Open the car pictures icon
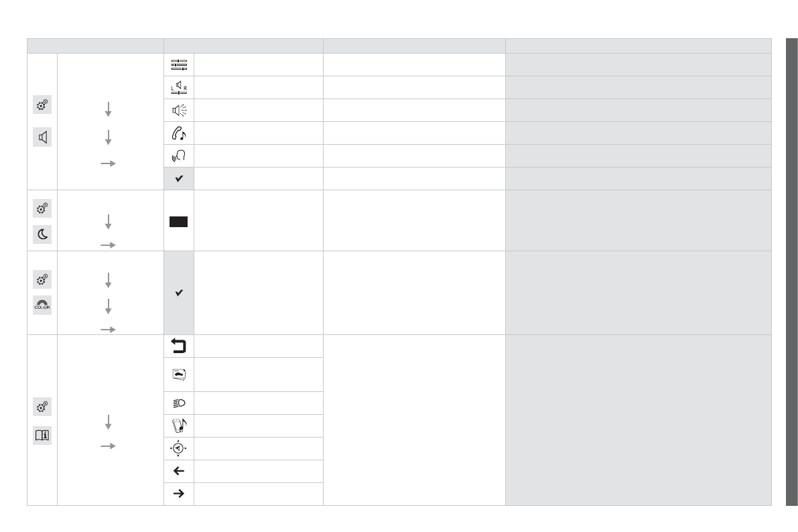The width and height of the screenshot is (798, 532). (179, 375)
